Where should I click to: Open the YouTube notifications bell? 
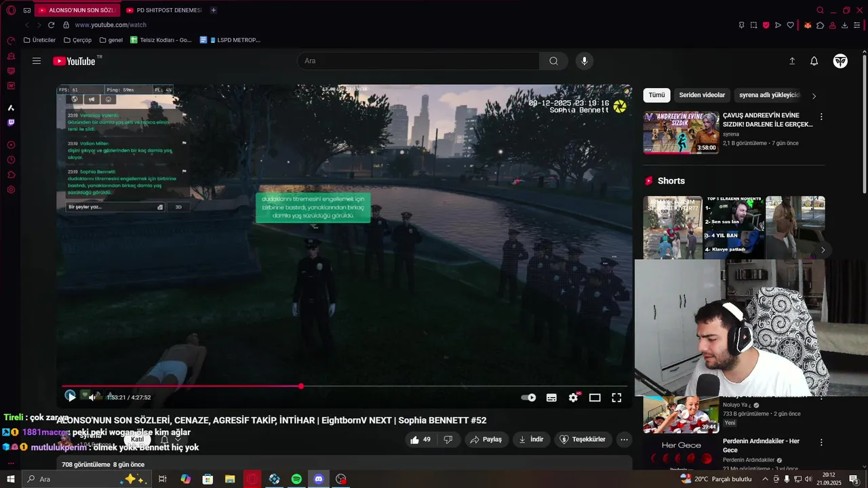click(x=814, y=61)
